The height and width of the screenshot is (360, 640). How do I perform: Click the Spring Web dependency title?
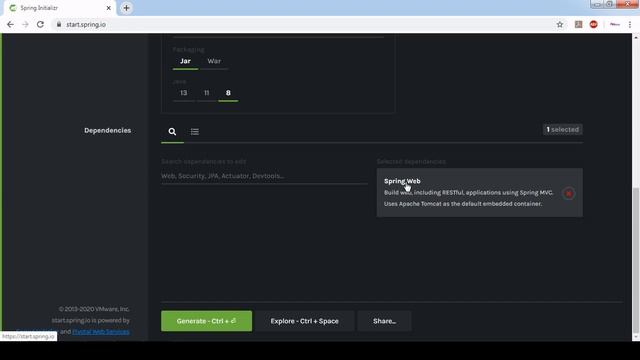pyautogui.click(x=402, y=181)
